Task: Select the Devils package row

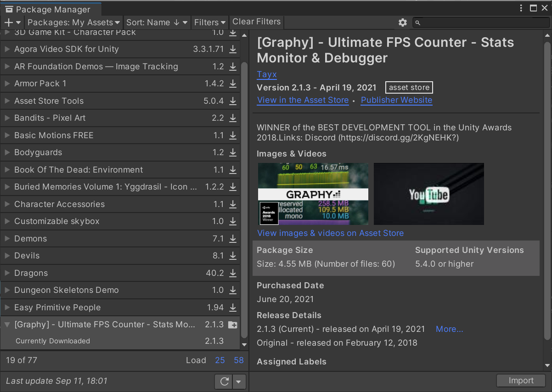Action: [x=120, y=256]
